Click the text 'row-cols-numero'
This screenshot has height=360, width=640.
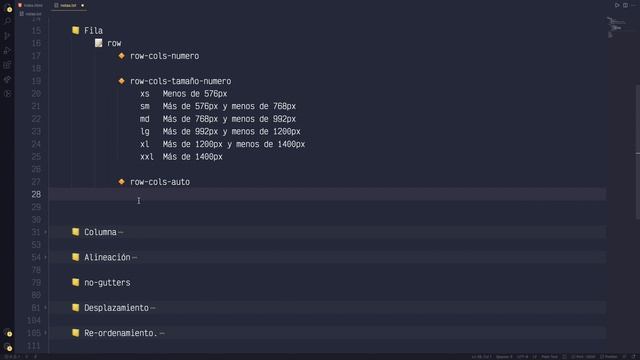coord(164,56)
